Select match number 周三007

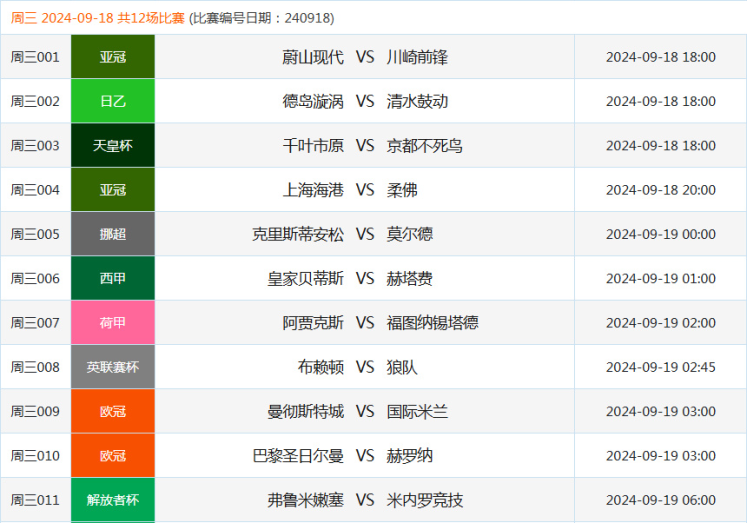(x=35, y=323)
